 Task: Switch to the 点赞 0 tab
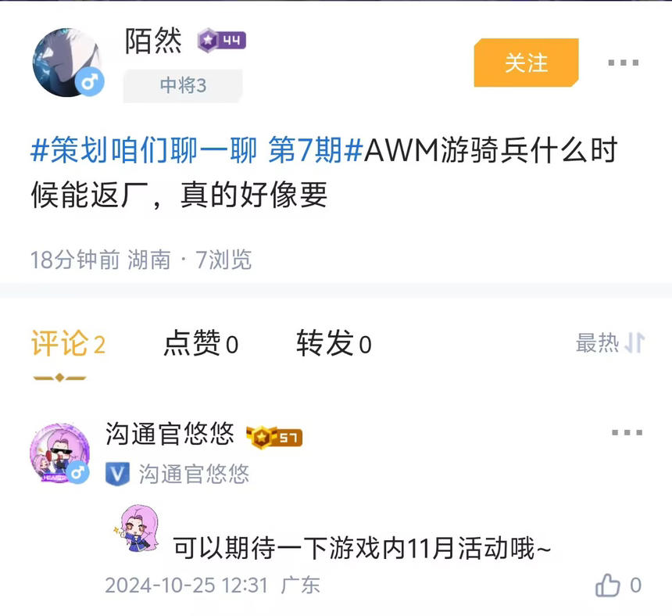[x=201, y=343]
